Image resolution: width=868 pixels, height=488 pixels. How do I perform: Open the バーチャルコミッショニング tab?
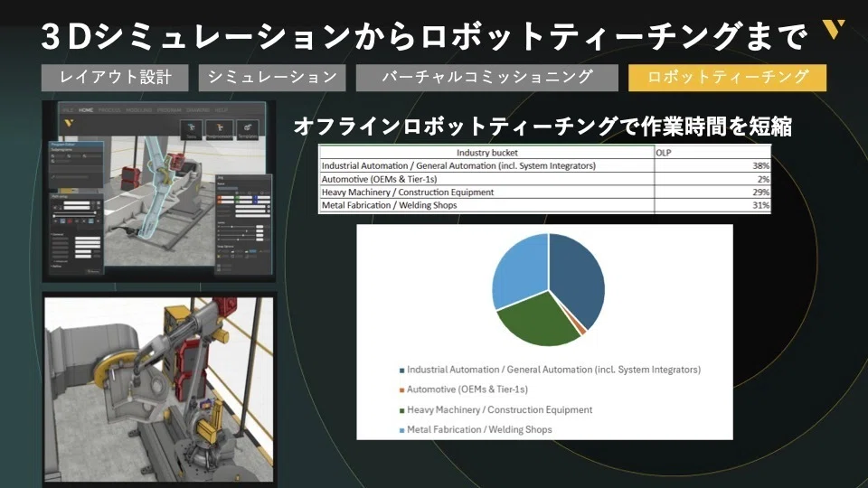[487, 78]
